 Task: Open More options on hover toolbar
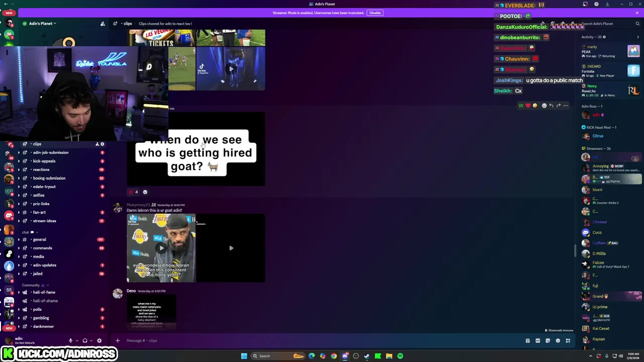click(x=566, y=106)
